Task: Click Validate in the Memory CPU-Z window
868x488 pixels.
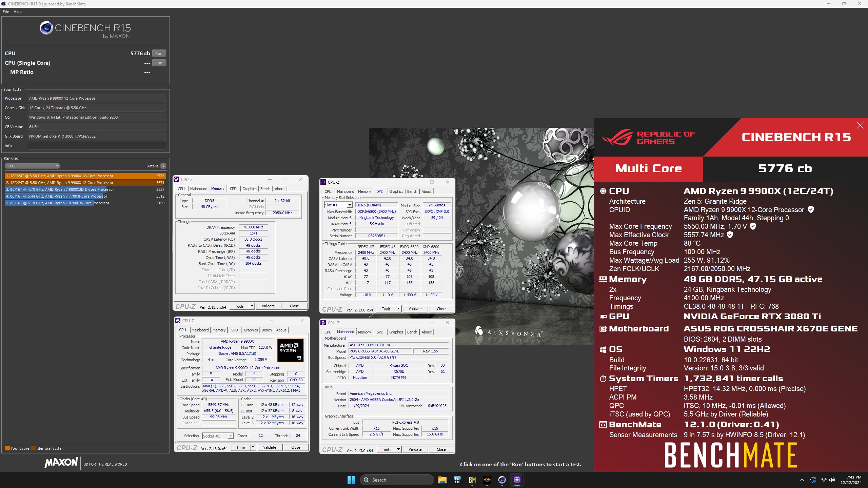Action: click(268, 306)
